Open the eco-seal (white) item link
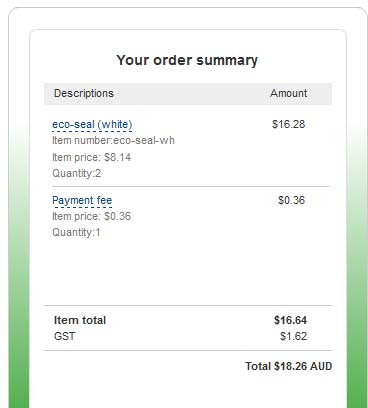This screenshot has height=408, width=368. (x=92, y=124)
